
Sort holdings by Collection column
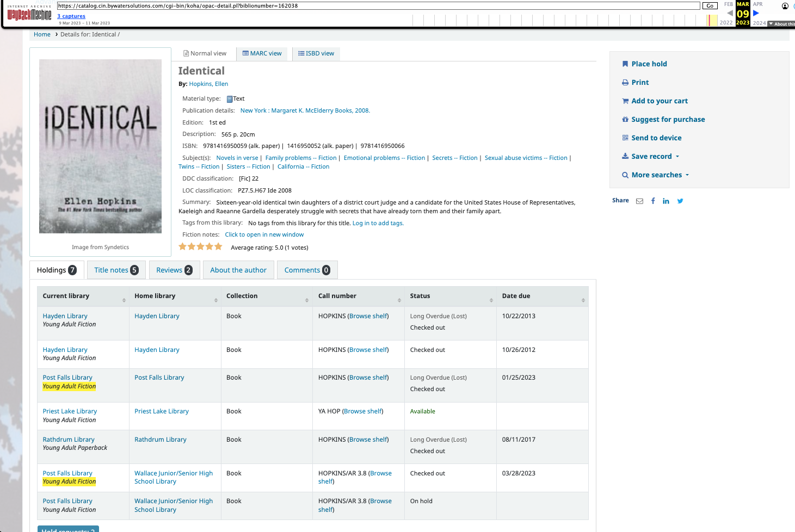(267, 296)
